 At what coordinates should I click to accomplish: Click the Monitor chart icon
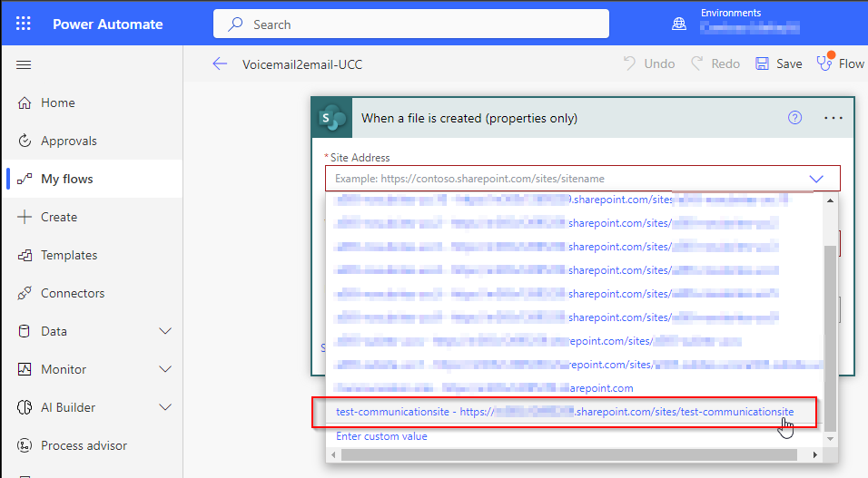tap(25, 369)
